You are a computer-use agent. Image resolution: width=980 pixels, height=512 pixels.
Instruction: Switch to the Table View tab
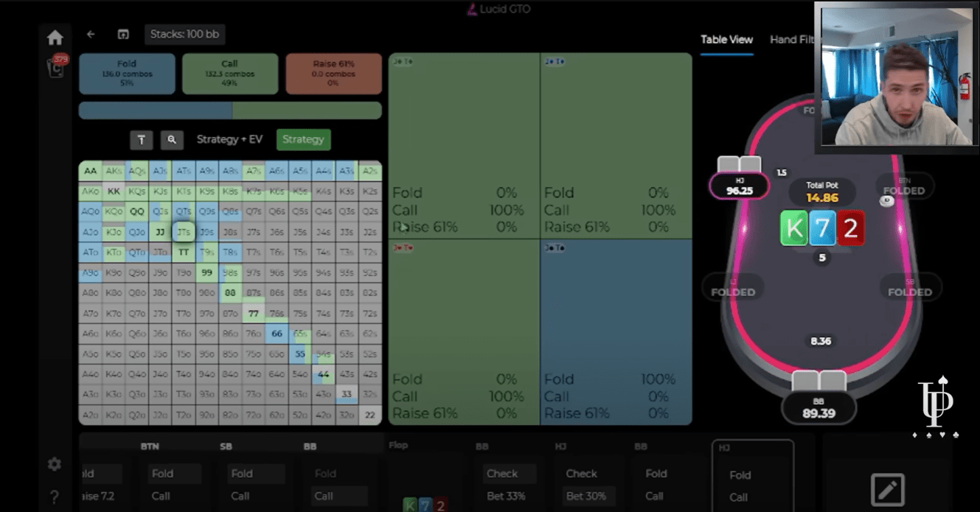coord(726,40)
